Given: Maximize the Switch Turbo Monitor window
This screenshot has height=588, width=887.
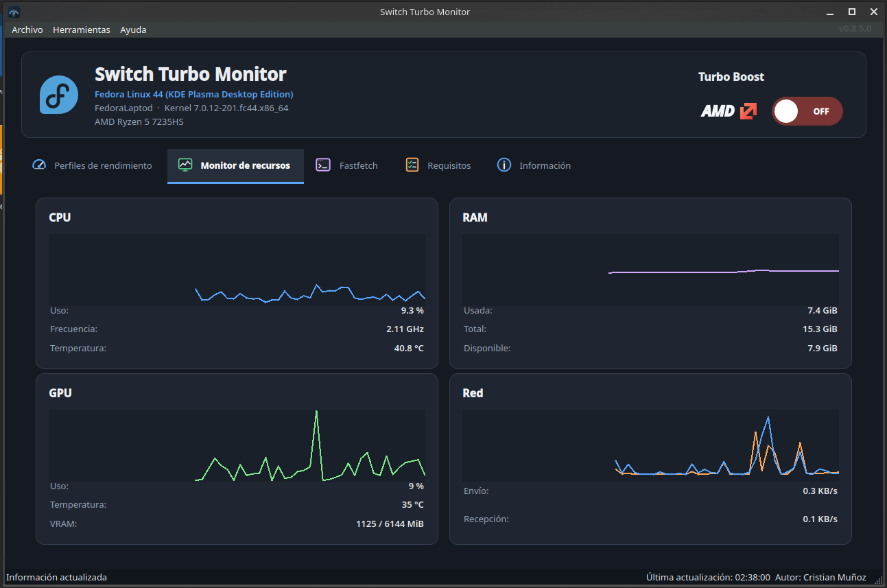Looking at the screenshot, I should [852, 12].
